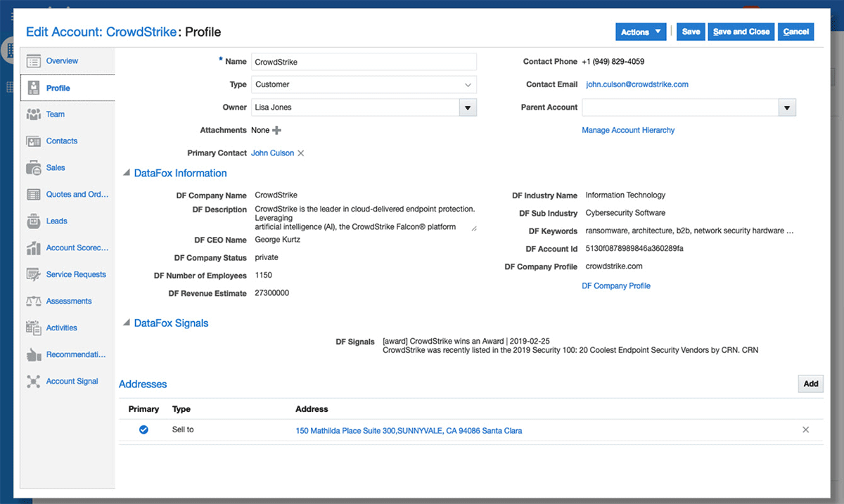
Task: Select the Leads tab
Action: coord(57,221)
